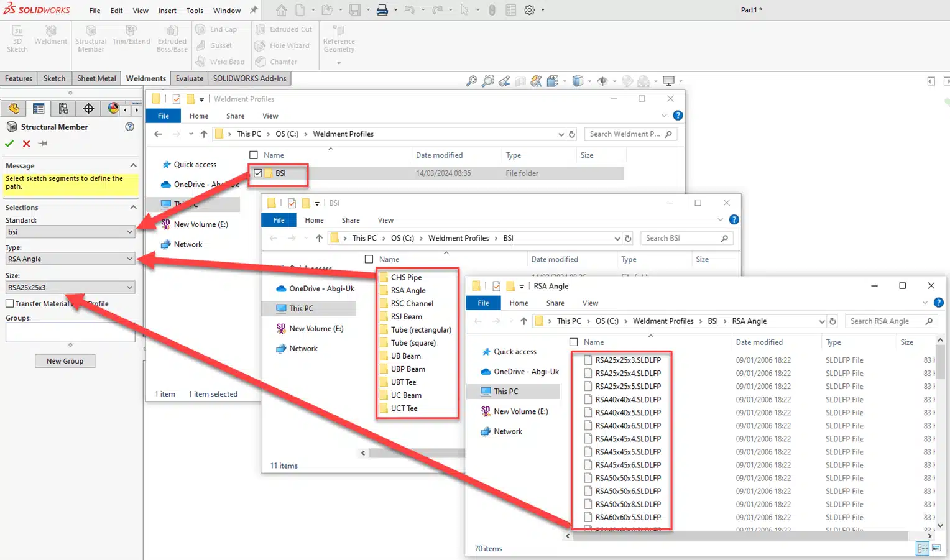Viewport: 950px width, 560px height.
Task: Click the Search RSA Angle field
Action: click(892, 321)
